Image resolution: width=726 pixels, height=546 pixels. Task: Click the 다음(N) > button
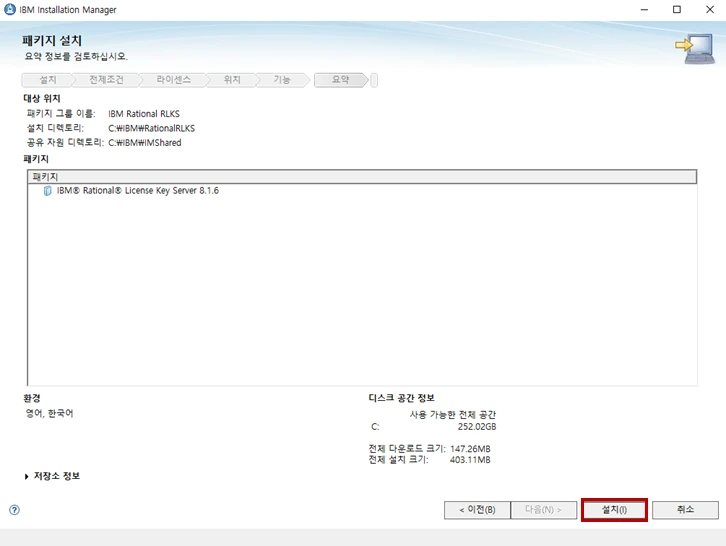544,510
